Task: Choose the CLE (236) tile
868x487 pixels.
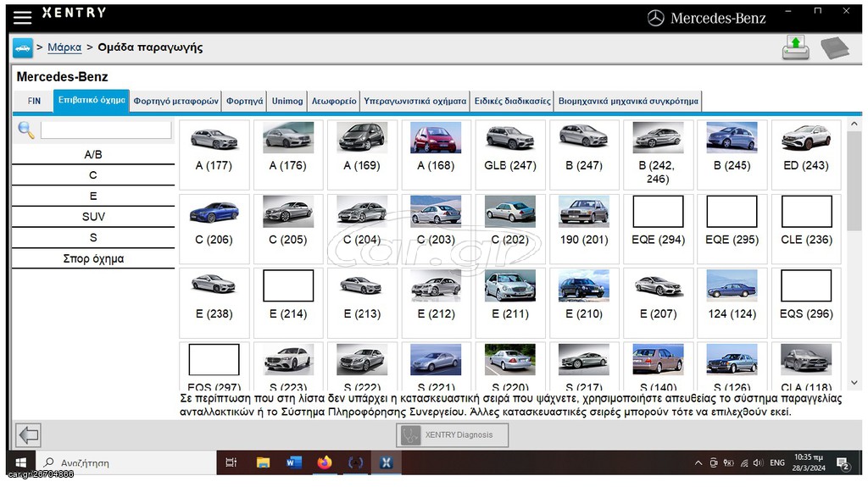Action: pos(806,229)
